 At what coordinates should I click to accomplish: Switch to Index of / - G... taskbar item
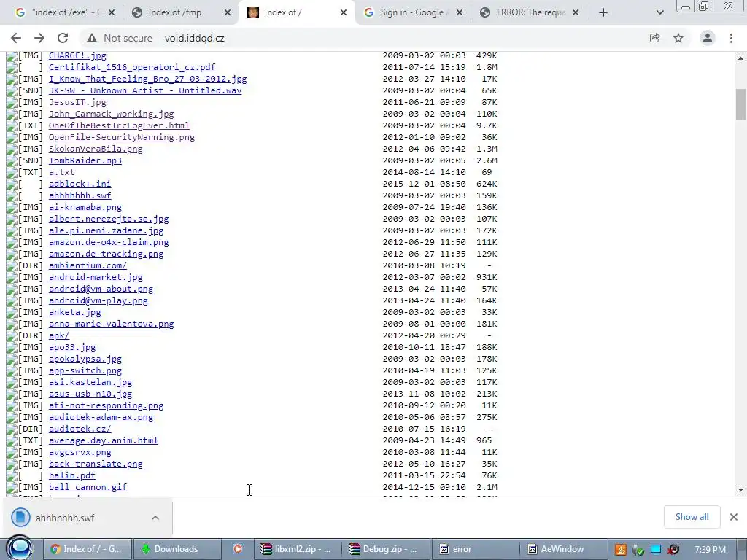[x=87, y=549]
